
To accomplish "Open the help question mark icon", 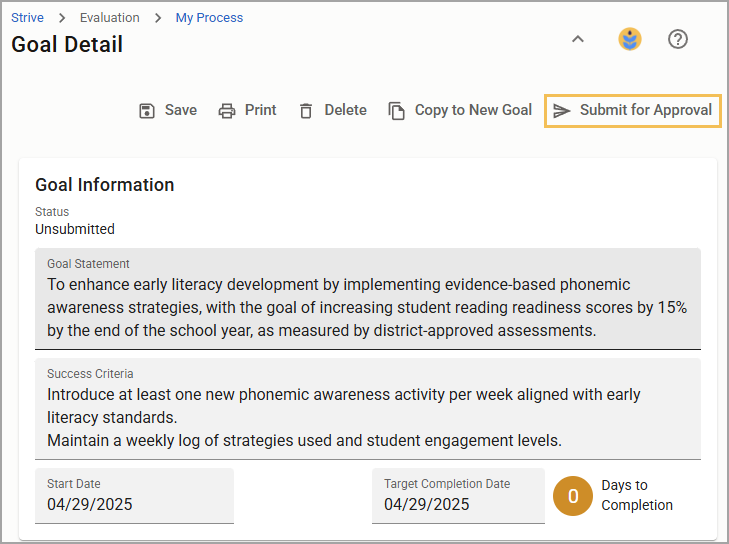I will [x=677, y=39].
